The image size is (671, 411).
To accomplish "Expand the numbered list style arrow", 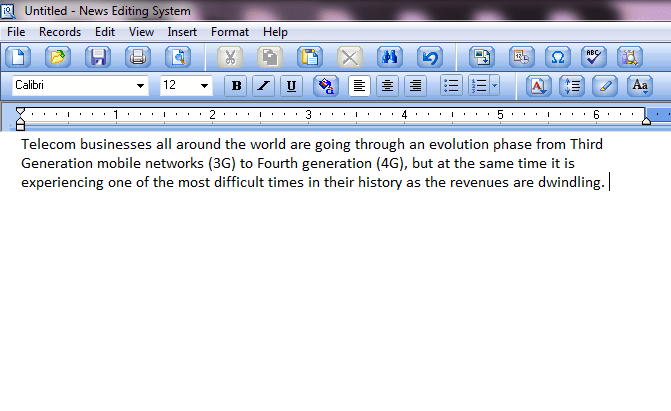I will pos(495,86).
